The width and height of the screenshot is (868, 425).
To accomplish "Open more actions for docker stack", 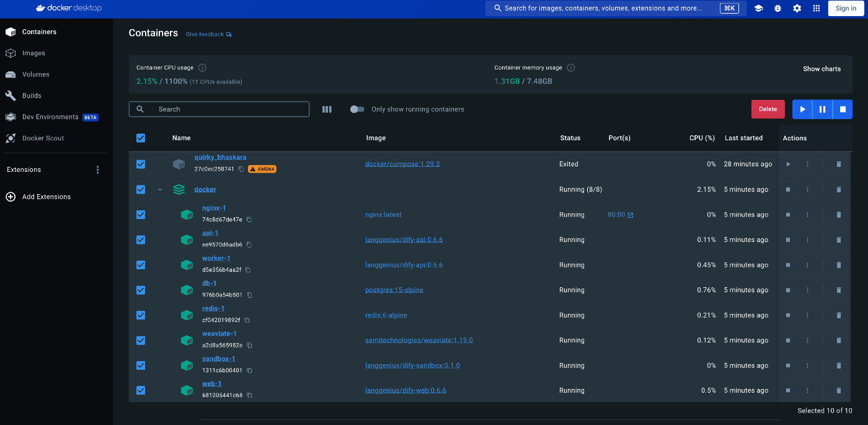I will [807, 189].
